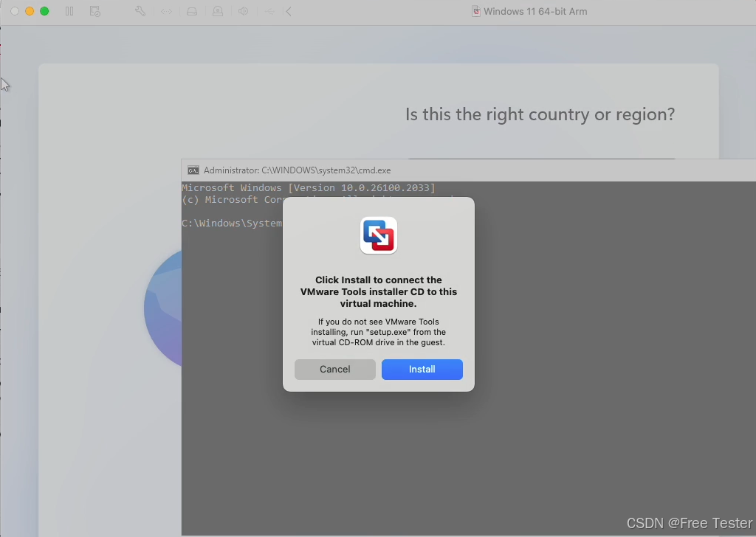This screenshot has width=756, height=537.
Task: Click the green zoom window button
Action: click(44, 11)
